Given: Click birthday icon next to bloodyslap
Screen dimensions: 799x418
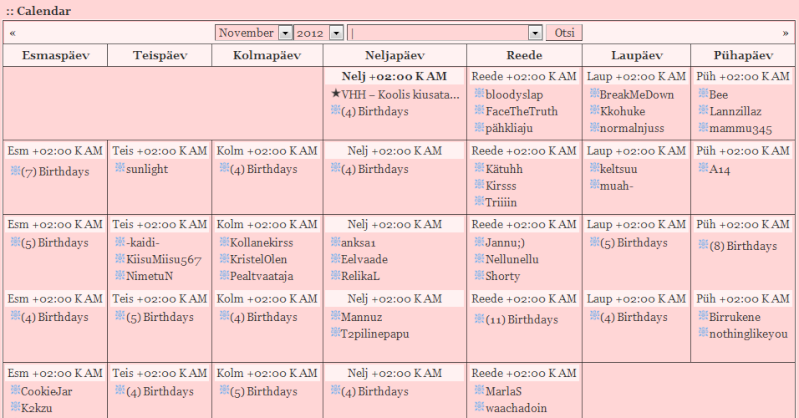Looking at the screenshot, I should pos(479,93).
